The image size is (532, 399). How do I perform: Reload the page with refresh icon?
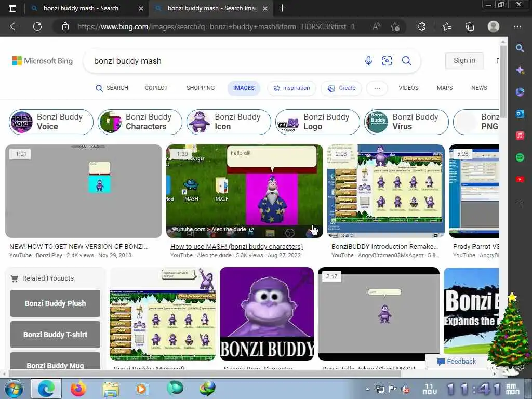pyautogui.click(x=37, y=26)
